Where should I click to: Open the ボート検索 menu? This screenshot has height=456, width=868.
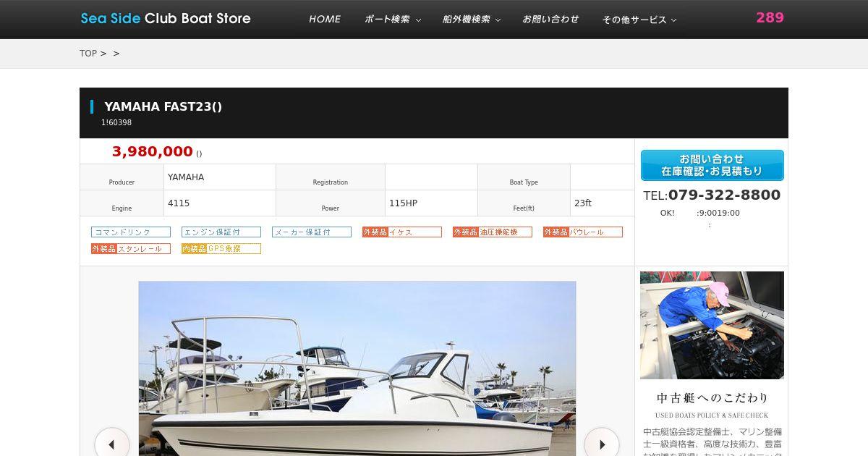tap(387, 20)
